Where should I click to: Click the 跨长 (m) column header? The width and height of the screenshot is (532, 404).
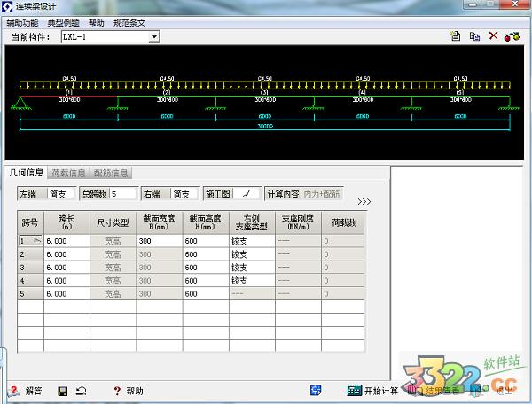coord(66,222)
